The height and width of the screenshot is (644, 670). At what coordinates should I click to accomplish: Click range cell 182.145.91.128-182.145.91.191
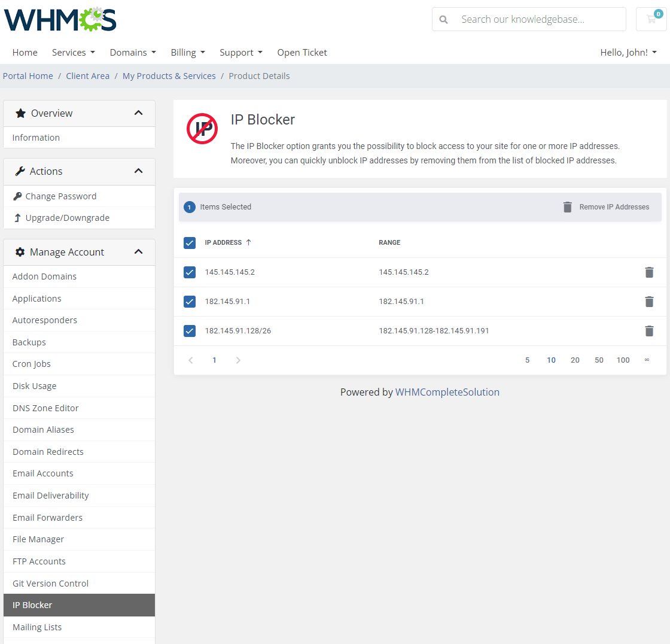tap(434, 330)
